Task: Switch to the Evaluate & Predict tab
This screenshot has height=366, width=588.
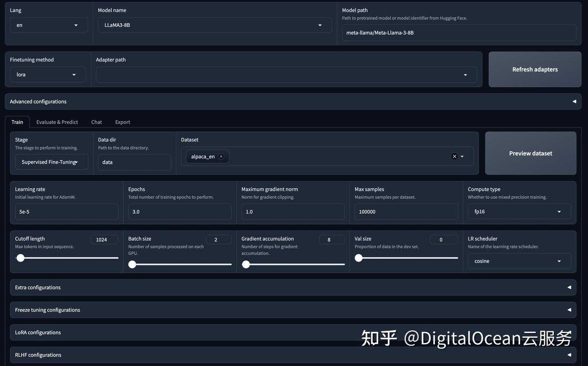Action: point(57,122)
